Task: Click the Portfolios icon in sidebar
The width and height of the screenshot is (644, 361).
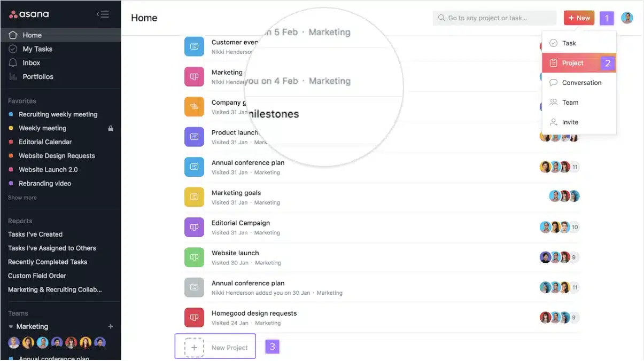Action: (x=13, y=76)
